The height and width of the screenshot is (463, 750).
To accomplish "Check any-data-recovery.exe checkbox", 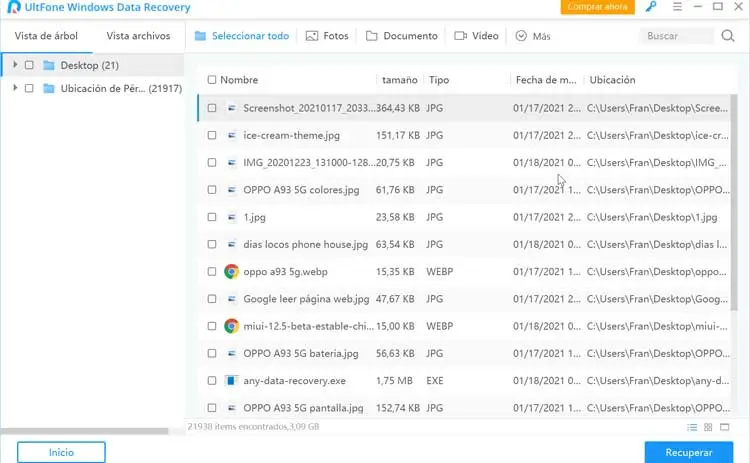I will coord(212,381).
